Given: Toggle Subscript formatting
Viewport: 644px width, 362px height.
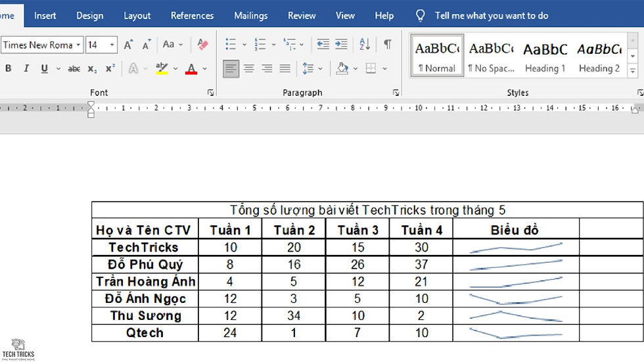Looking at the screenshot, I should pos(92,68).
